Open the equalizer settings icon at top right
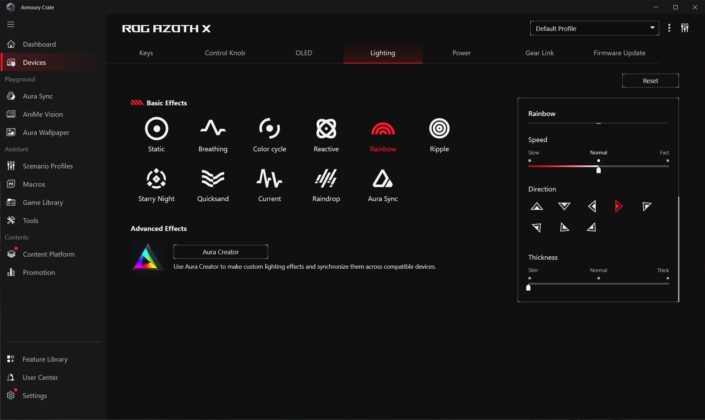Image resolution: width=705 pixels, height=420 pixels. point(685,28)
